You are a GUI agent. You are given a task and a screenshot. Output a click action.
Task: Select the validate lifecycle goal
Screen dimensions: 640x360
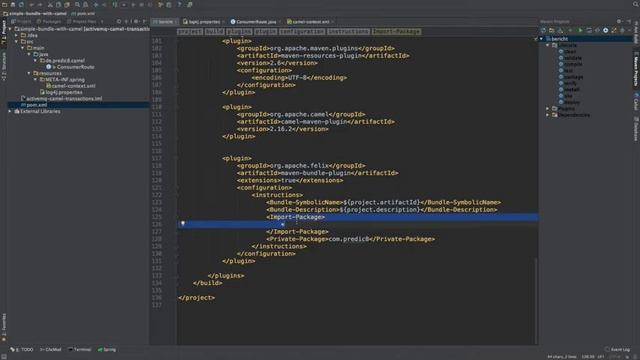click(570, 58)
